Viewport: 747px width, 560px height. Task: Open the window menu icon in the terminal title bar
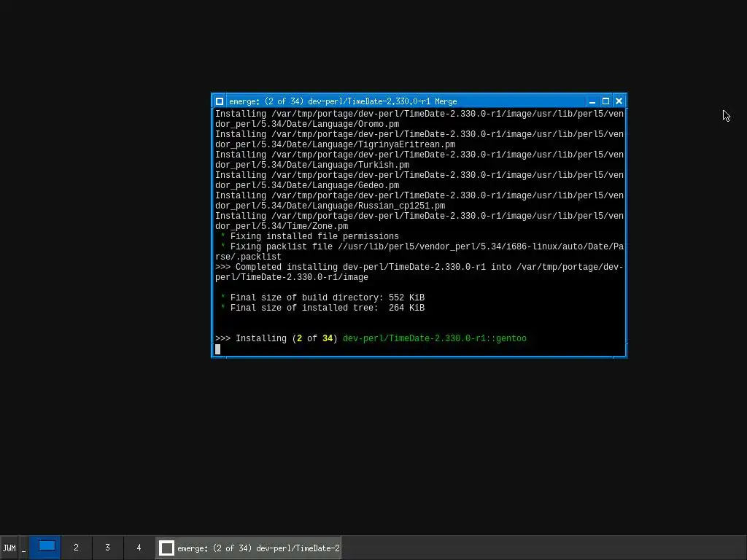tap(219, 101)
